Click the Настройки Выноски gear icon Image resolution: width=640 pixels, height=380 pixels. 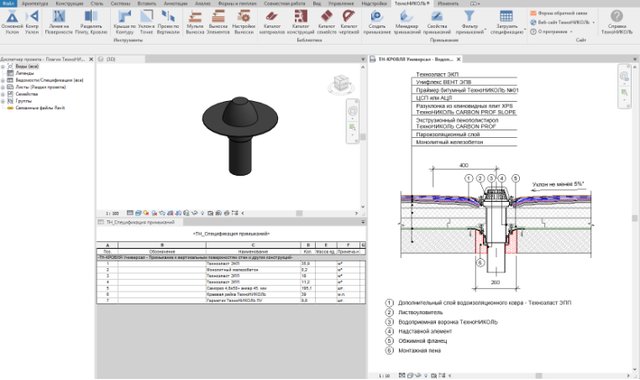(x=244, y=17)
